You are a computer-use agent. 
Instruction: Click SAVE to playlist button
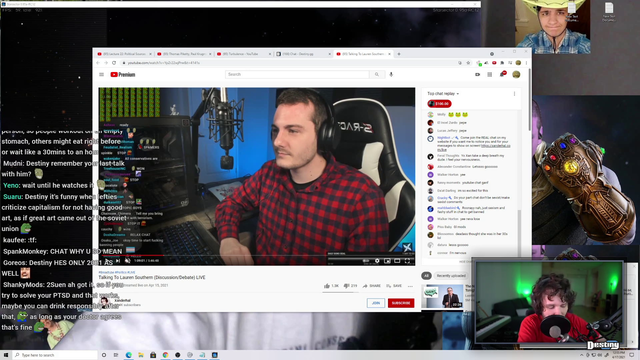(x=394, y=286)
